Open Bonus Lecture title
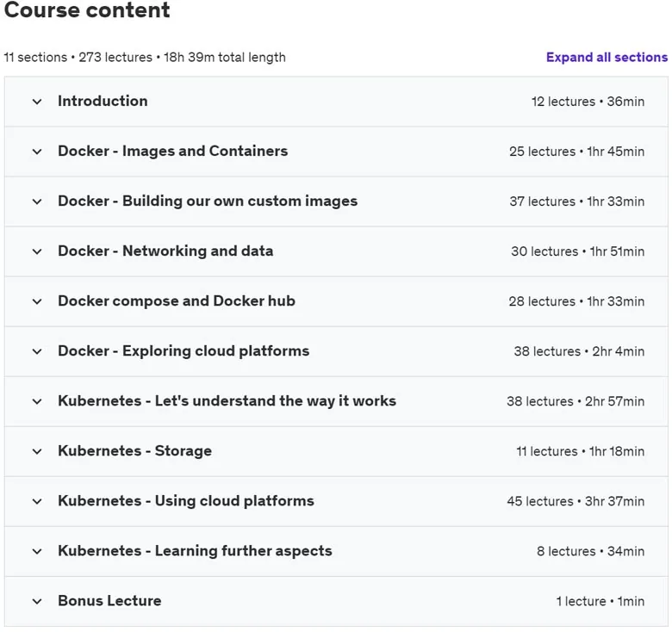The width and height of the screenshot is (672, 632). [109, 601]
